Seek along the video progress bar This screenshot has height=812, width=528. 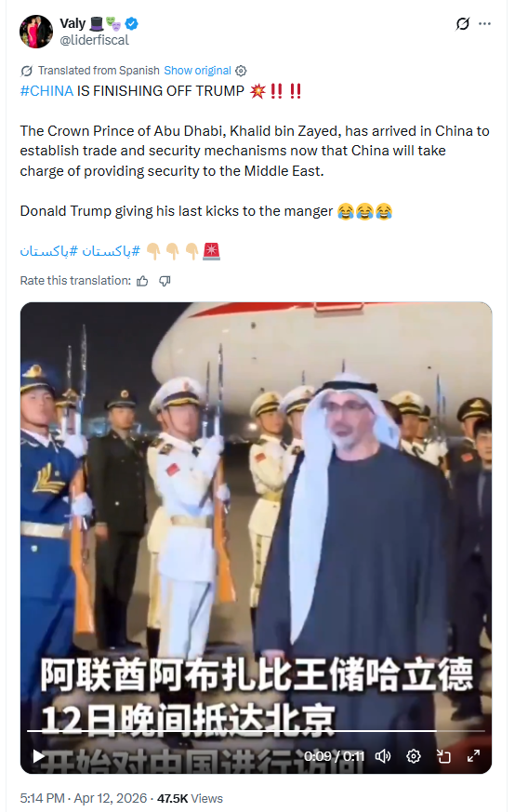[256, 731]
